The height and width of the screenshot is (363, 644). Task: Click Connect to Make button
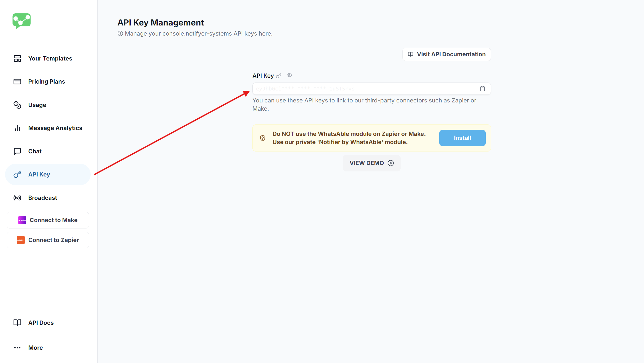[48, 220]
